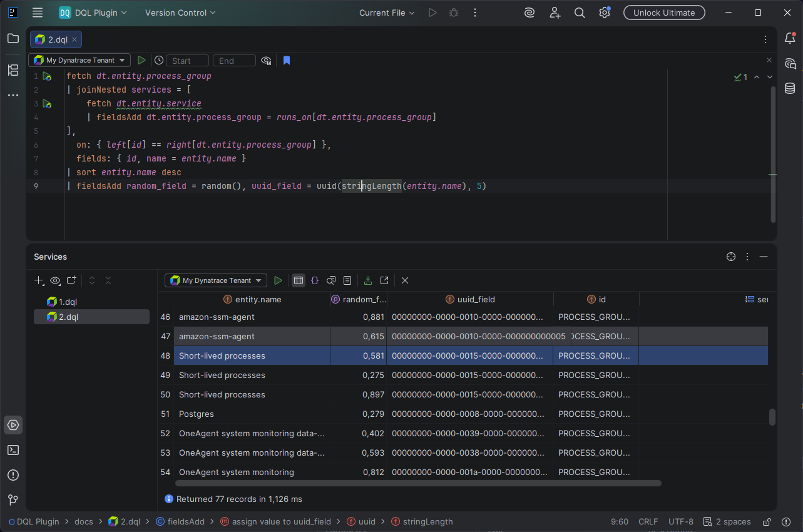Select the 2.dql editor tab
This screenshot has width=803, height=532.
[55, 39]
